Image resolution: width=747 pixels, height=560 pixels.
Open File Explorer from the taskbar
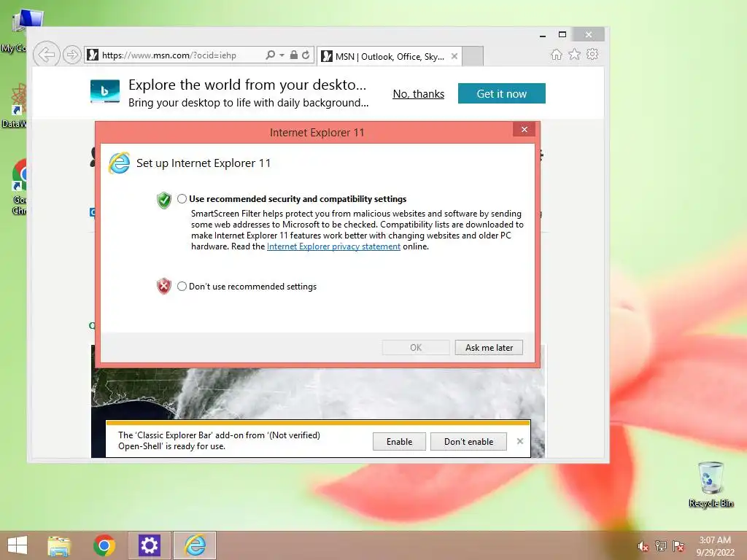pos(59,545)
